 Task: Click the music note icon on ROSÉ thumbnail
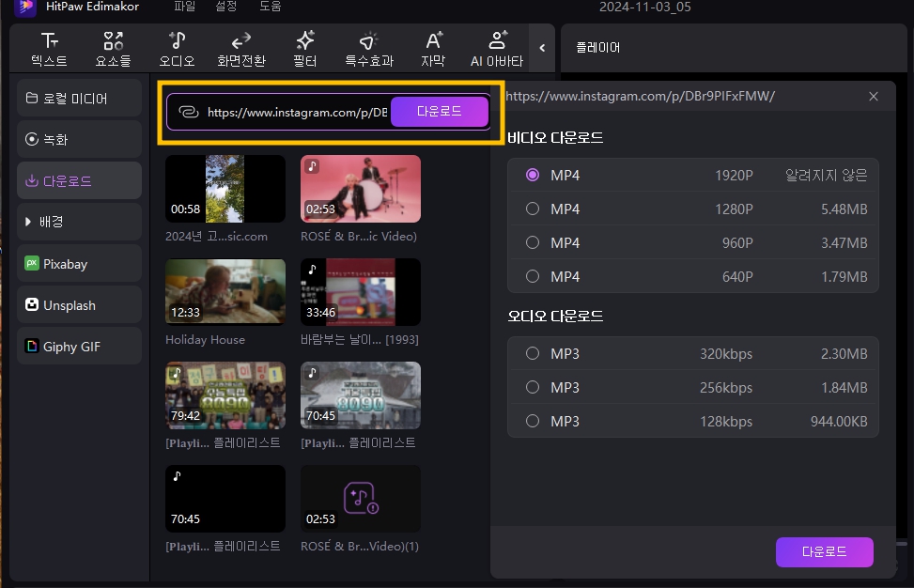point(313,166)
